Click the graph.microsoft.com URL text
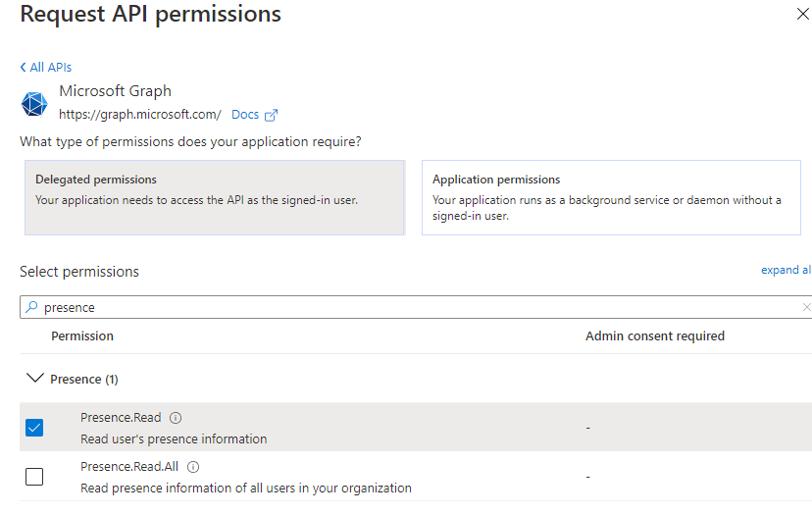This screenshot has width=812, height=515. [x=140, y=115]
